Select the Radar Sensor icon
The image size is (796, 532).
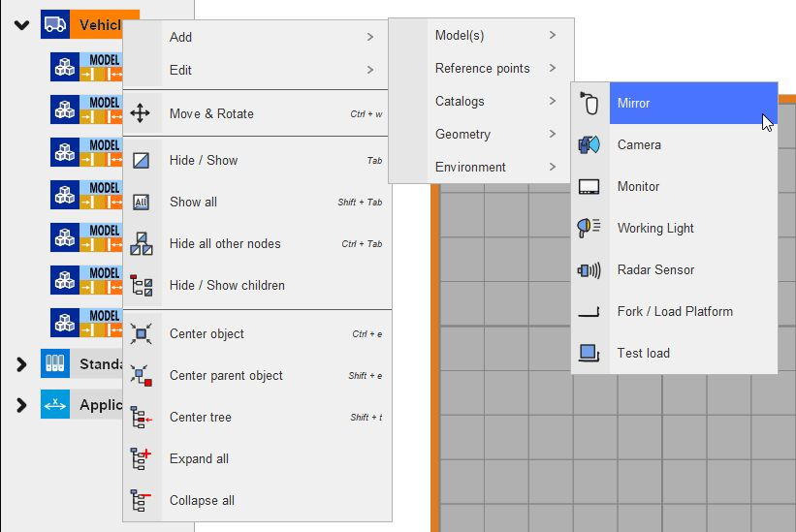(589, 269)
